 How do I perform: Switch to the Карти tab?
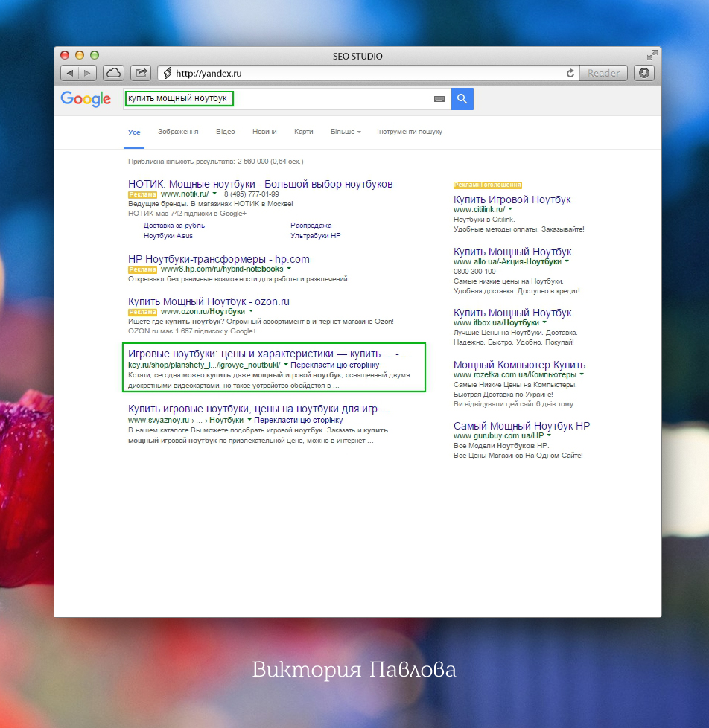pos(303,132)
